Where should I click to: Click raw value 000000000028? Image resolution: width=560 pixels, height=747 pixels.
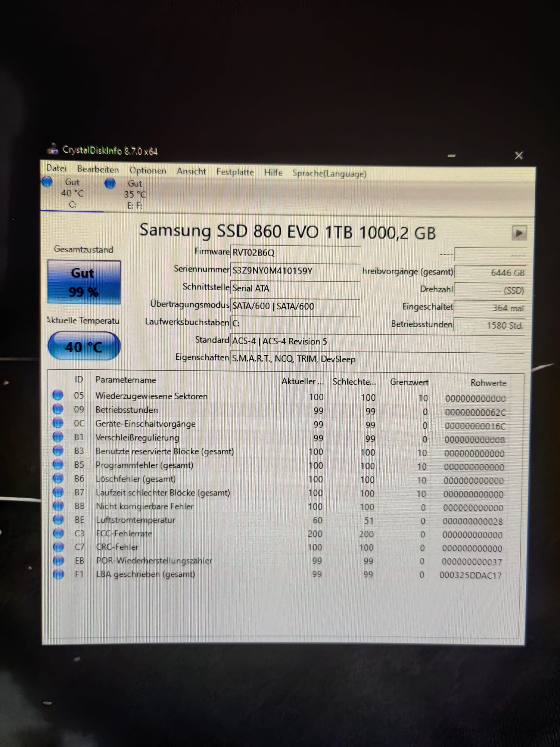point(473,521)
